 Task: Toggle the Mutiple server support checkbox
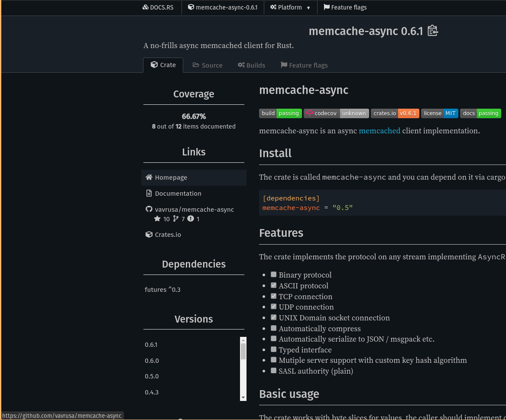(x=274, y=360)
